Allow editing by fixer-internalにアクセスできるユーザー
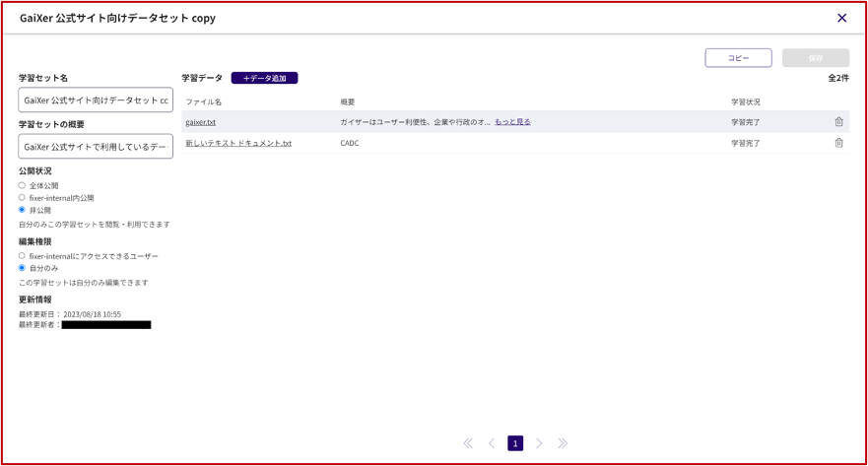Viewport: 868px width, 466px height. click(x=23, y=256)
